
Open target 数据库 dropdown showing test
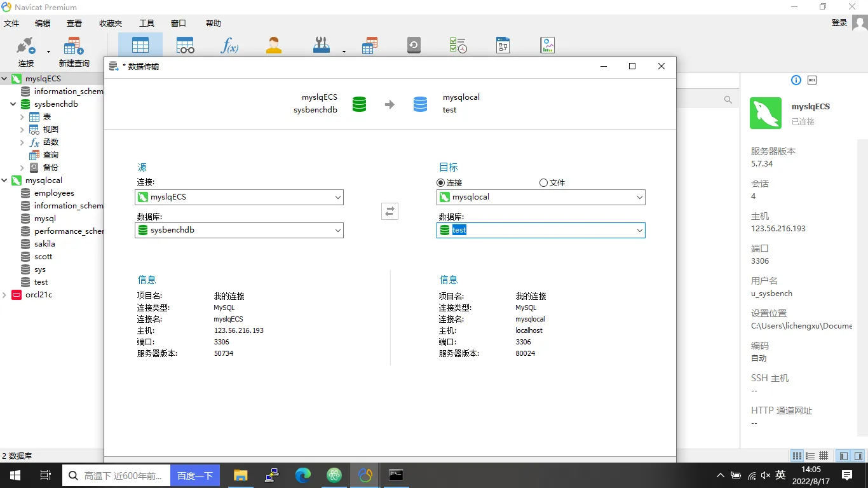[x=541, y=230]
